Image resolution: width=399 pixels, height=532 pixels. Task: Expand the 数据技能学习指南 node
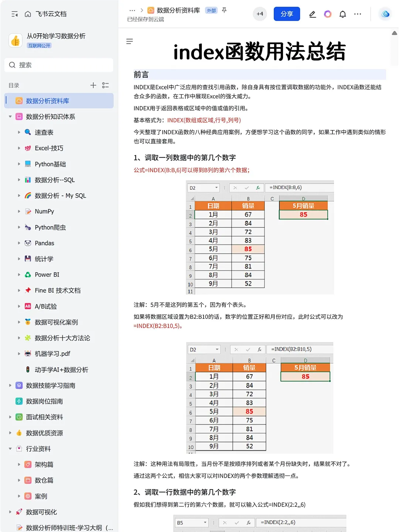[x=10, y=385]
